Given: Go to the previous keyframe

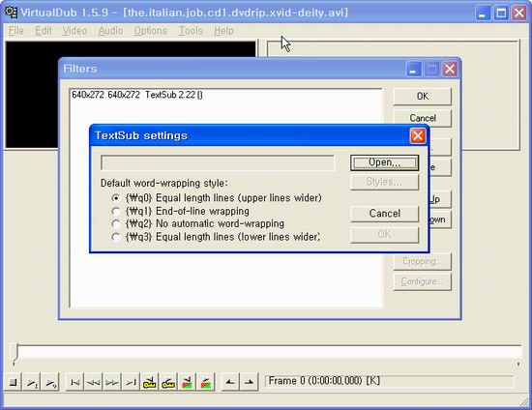Looking at the screenshot, I should pos(149,382).
